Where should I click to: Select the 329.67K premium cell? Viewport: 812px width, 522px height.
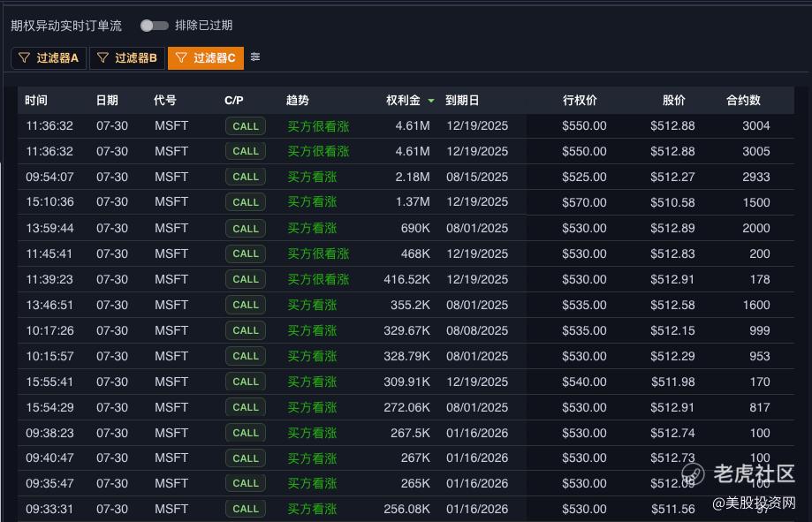pos(407,330)
